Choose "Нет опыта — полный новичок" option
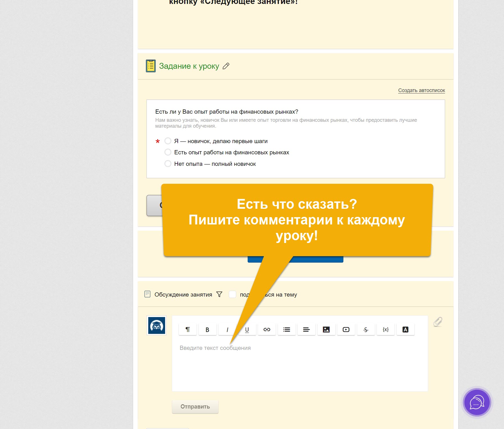504x429 pixels. pyautogui.click(x=168, y=164)
